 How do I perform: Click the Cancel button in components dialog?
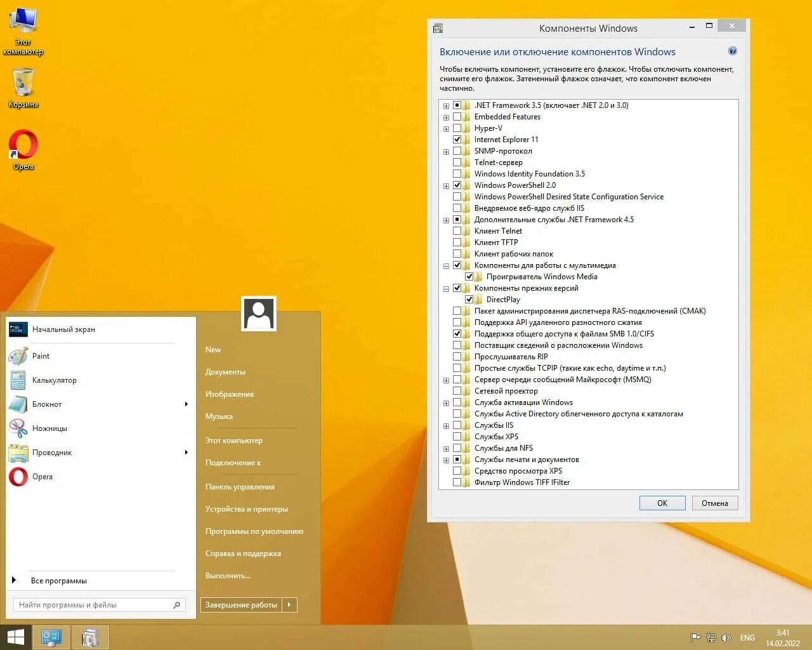tap(715, 503)
